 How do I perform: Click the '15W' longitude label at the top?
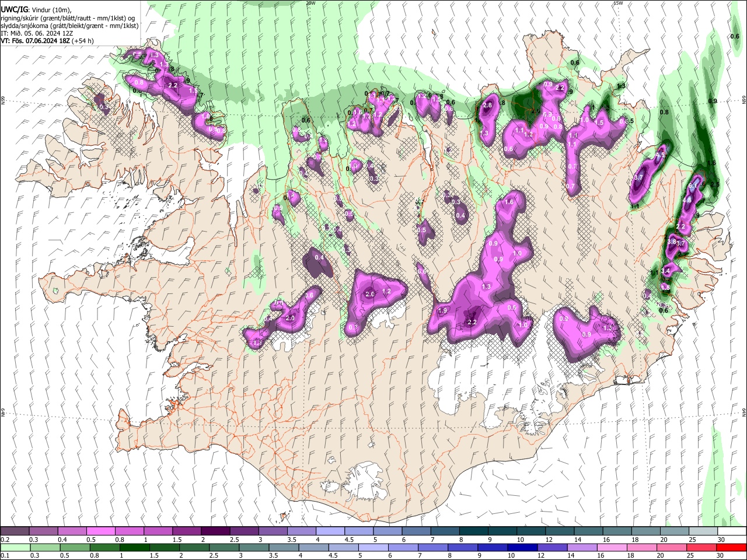[618, 3]
